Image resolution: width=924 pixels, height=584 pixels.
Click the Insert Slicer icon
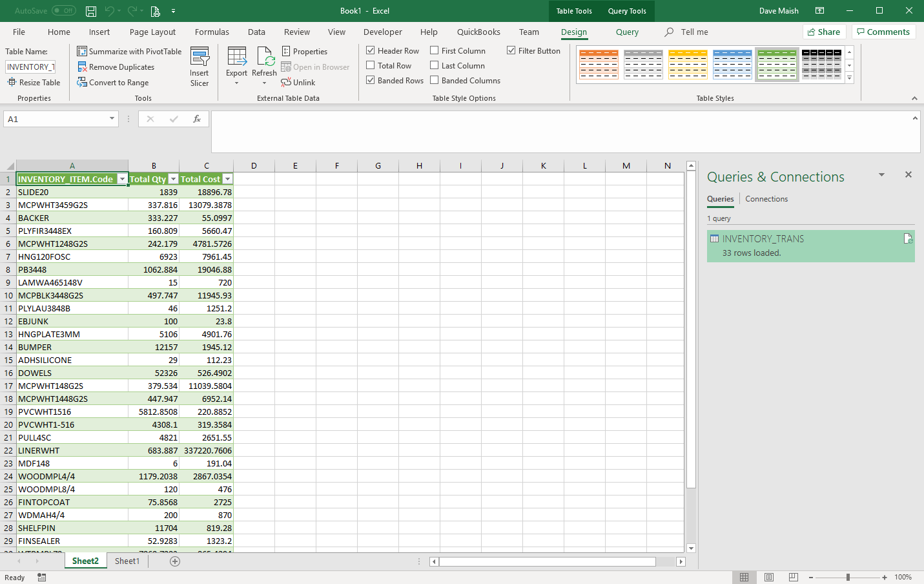[x=200, y=57]
